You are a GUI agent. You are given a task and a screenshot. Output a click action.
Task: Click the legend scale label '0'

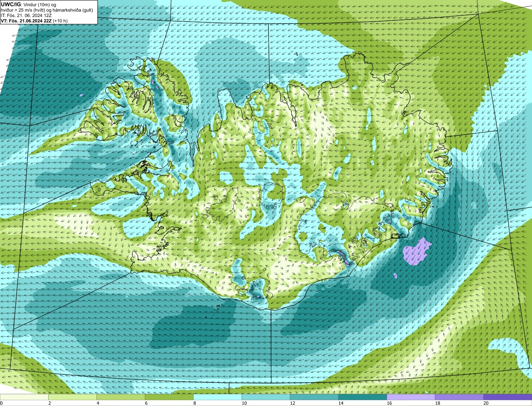pyautogui.click(x=2, y=403)
